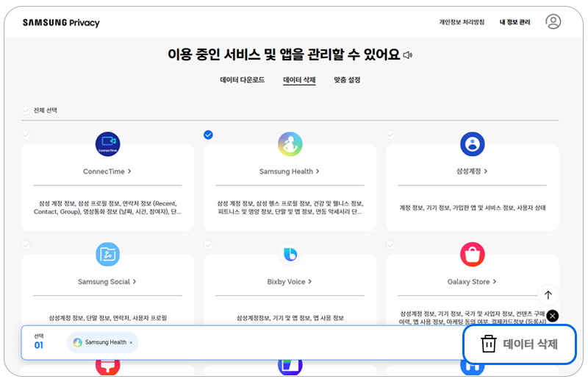Viewport: 588px width, 379px height.
Task: Expand ConnecTime details via its chevron label
Action: (x=107, y=171)
